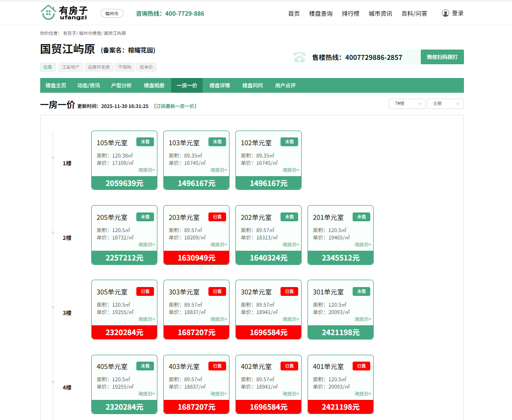Click the red 已售 badge on unit 203
The width and height of the screenshot is (512, 420).
[x=217, y=217]
